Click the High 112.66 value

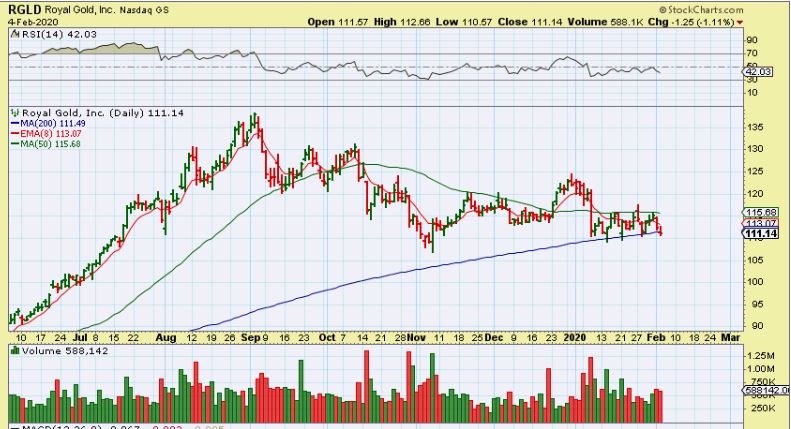(402, 22)
